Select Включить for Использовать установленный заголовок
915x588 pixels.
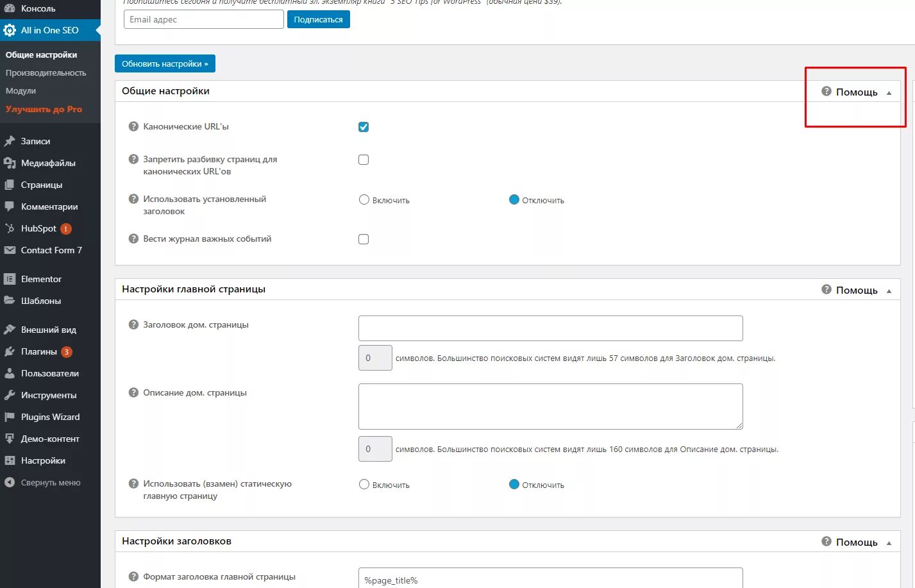tap(364, 200)
